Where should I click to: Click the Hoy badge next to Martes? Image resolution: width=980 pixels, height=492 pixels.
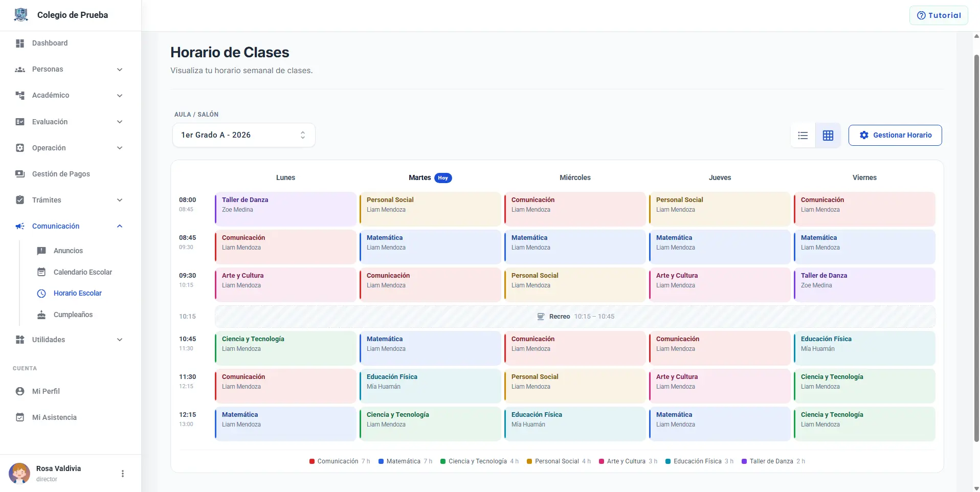tap(443, 178)
